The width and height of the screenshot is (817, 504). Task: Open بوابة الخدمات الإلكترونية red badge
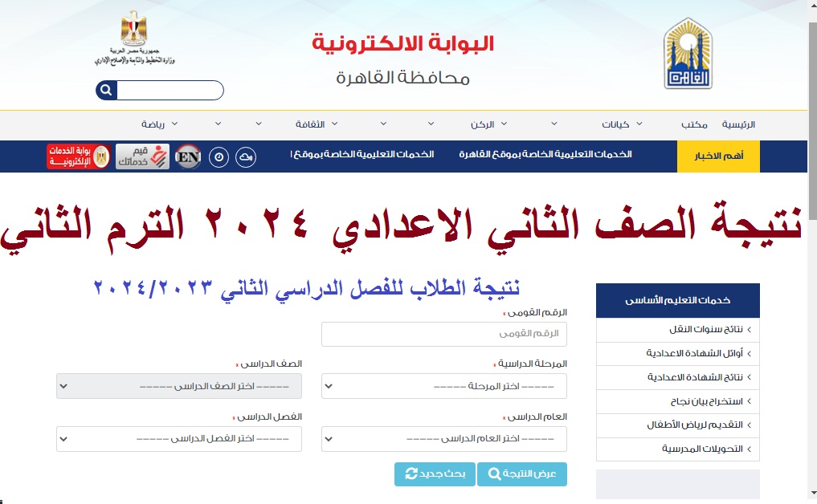[79, 156]
